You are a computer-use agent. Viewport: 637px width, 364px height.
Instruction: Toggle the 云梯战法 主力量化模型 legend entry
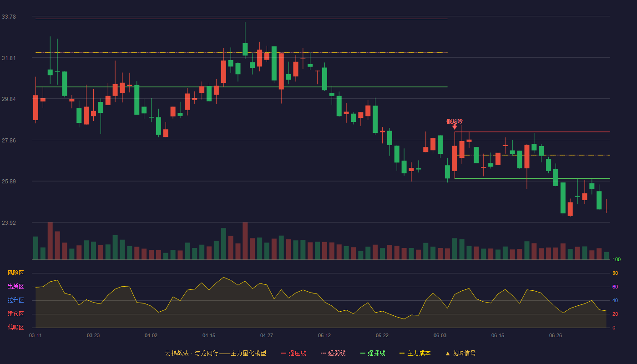click(215, 353)
